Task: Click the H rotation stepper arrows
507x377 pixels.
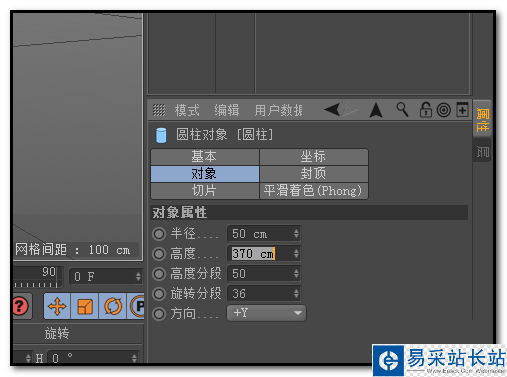Action: (x=134, y=358)
